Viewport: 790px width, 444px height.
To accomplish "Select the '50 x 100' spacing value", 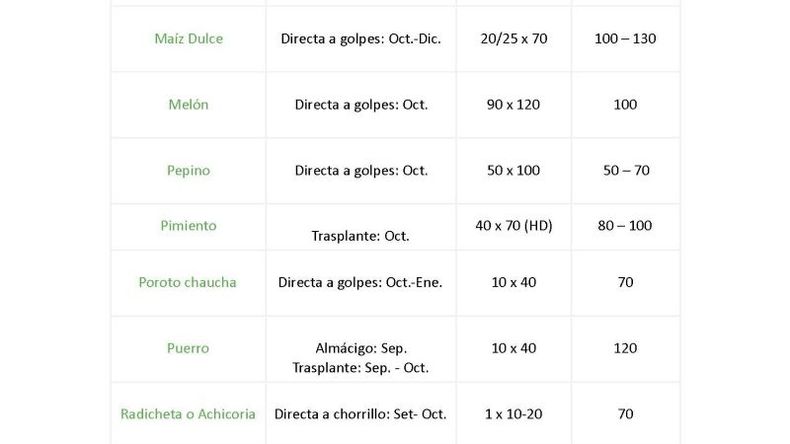I will coord(513,170).
